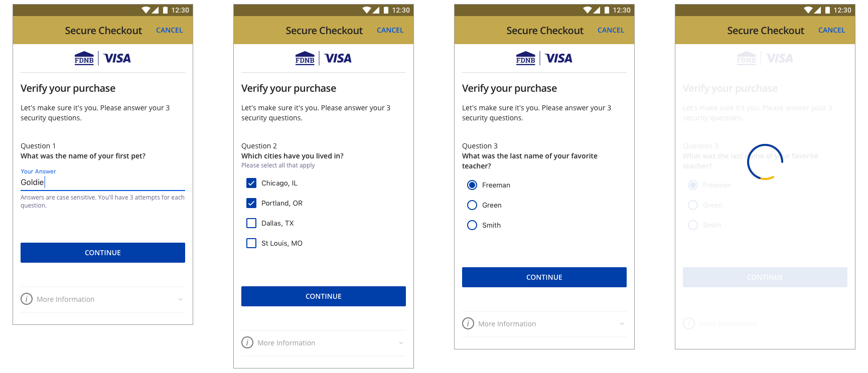Image resolution: width=868 pixels, height=373 pixels.
Task: Select the Smith radio option
Action: click(x=472, y=226)
